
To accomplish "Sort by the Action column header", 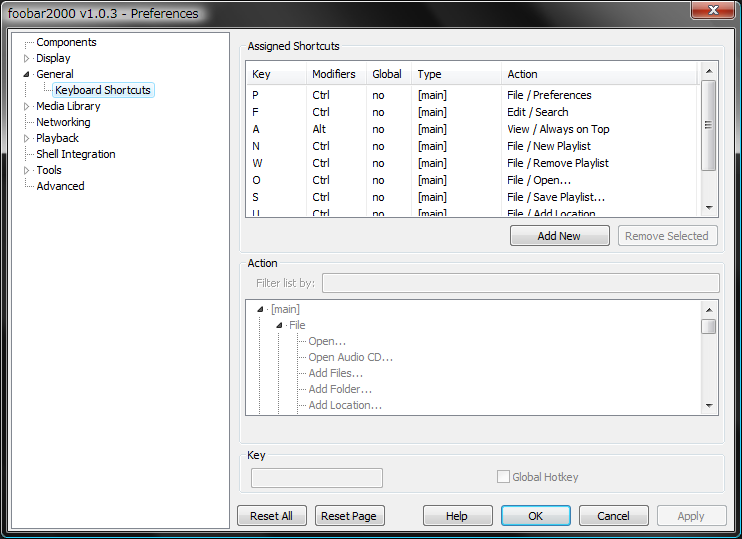I will (x=599, y=74).
